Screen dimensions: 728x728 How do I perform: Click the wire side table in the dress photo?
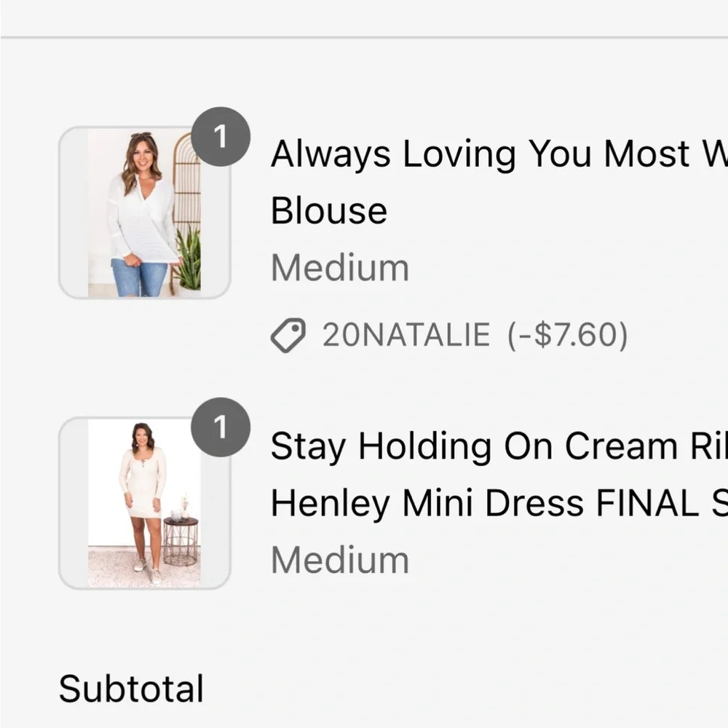coord(181,542)
